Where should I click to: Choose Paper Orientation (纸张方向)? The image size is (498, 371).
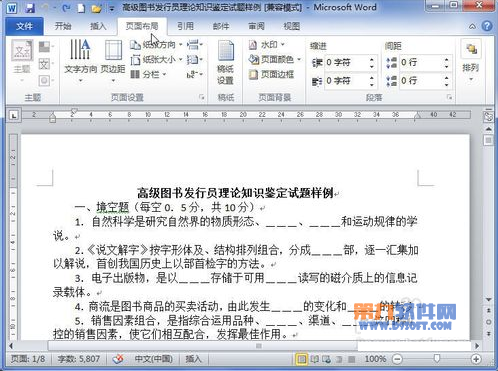pyautogui.click(x=156, y=45)
